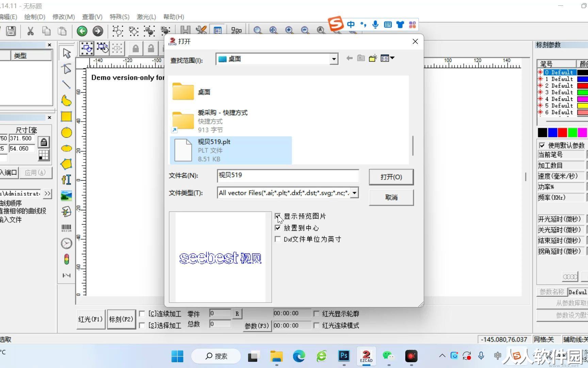
Task: Open view menu dropdown in dialog
Action: pyautogui.click(x=388, y=58)
